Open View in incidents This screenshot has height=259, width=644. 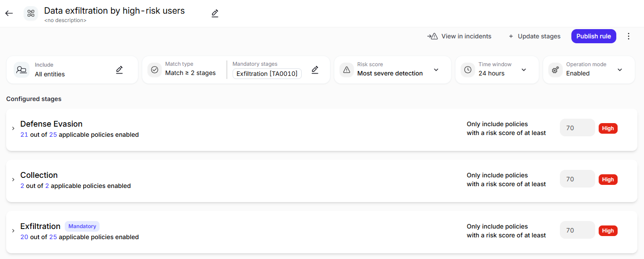[x=459, y=36]
